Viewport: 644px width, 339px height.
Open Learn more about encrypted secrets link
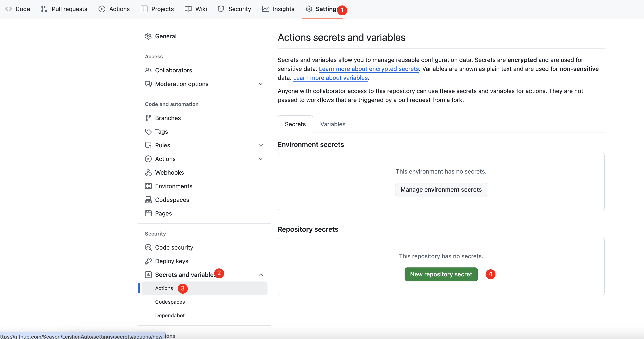pos(369,69)
